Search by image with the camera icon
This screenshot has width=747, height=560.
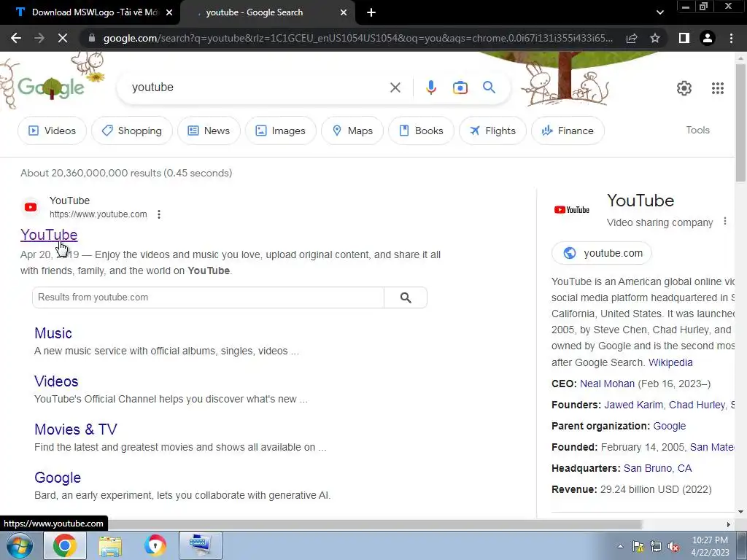460,87
